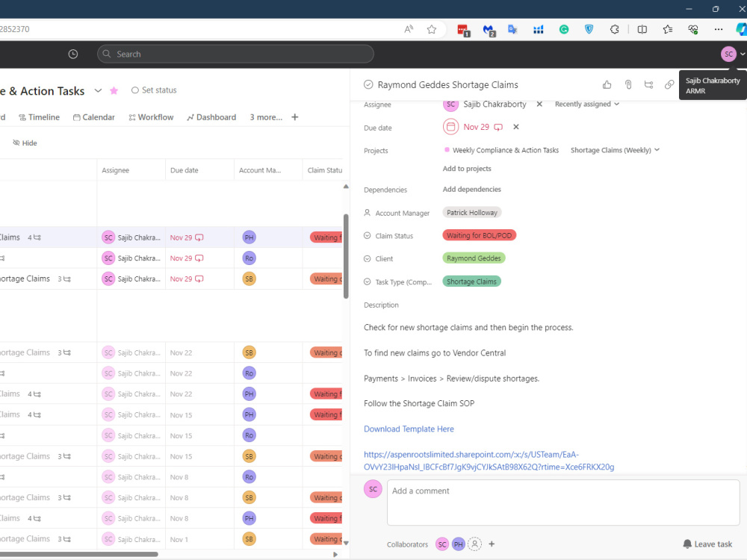
Task: Like the task with thumbs-up icon
Action: point(607,85)
